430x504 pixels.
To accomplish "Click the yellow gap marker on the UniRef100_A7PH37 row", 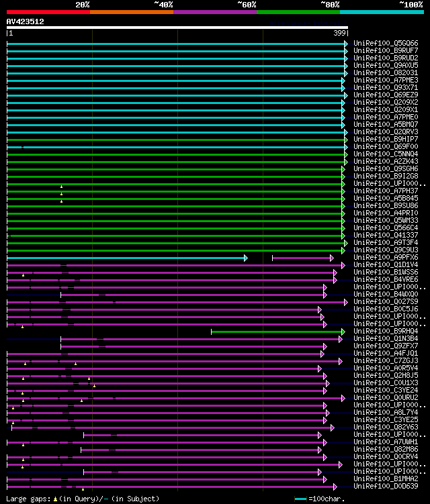I will click(x=61, y=194).
